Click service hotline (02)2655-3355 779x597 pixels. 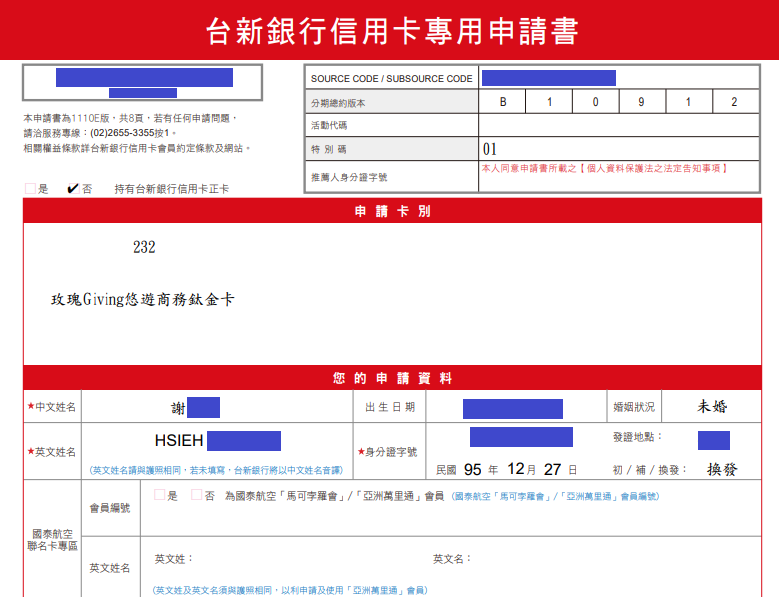point(122,133)
